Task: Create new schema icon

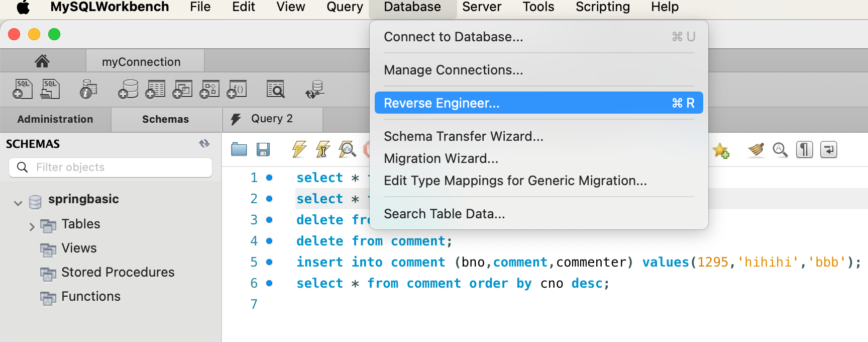Action: (x=128, y=90)
